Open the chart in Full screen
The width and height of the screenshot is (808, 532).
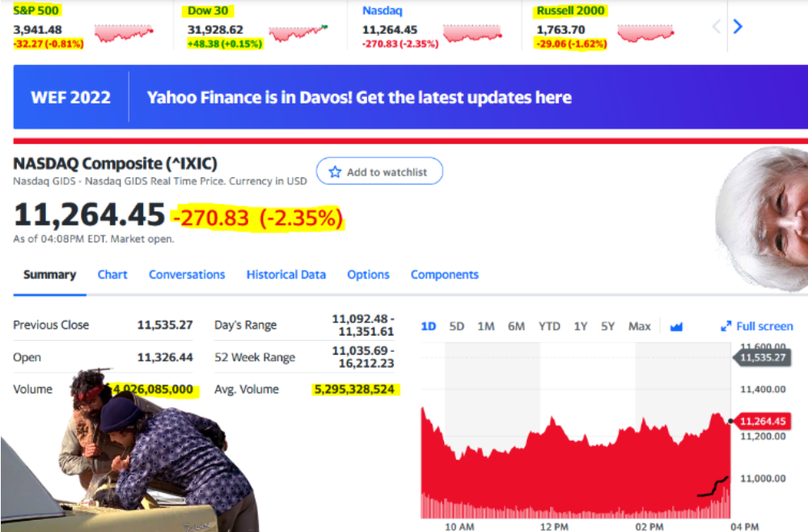click(x=757, y=326)
